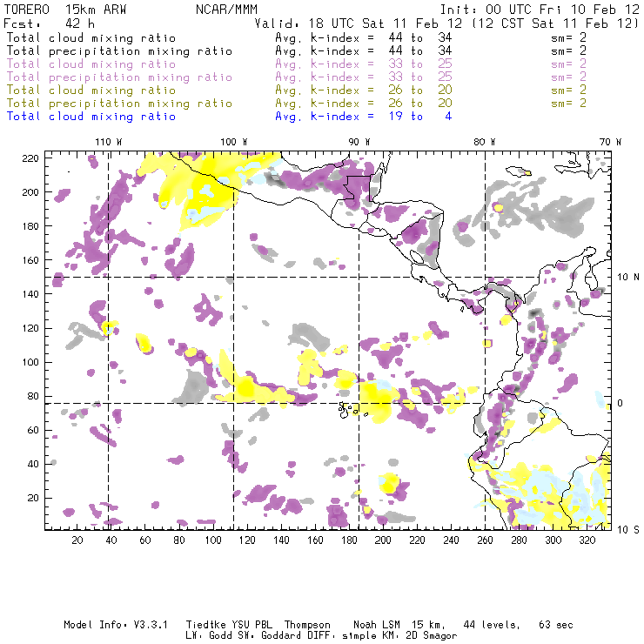Select the "100 W" longitude label

click(x=234, y=142)
